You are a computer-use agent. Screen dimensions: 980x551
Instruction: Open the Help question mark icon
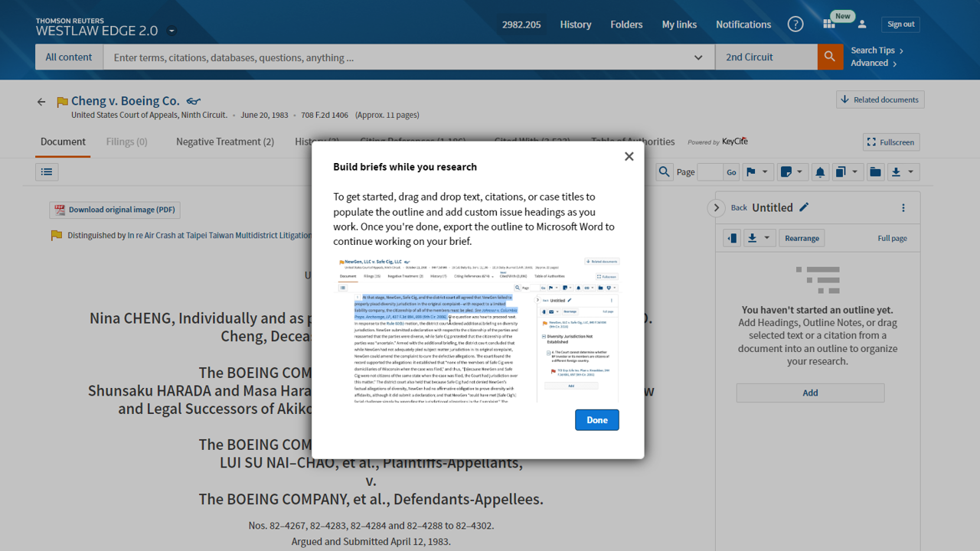click(795, 24)
